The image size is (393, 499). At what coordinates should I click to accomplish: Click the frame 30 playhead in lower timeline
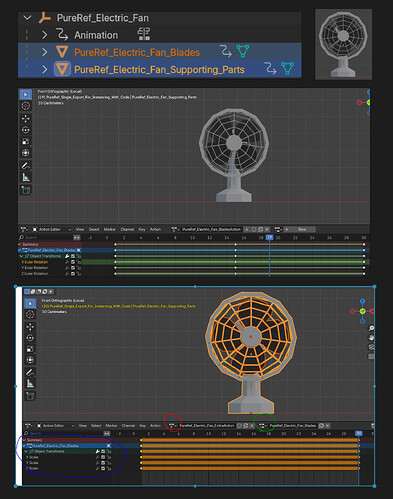(359, 433)
